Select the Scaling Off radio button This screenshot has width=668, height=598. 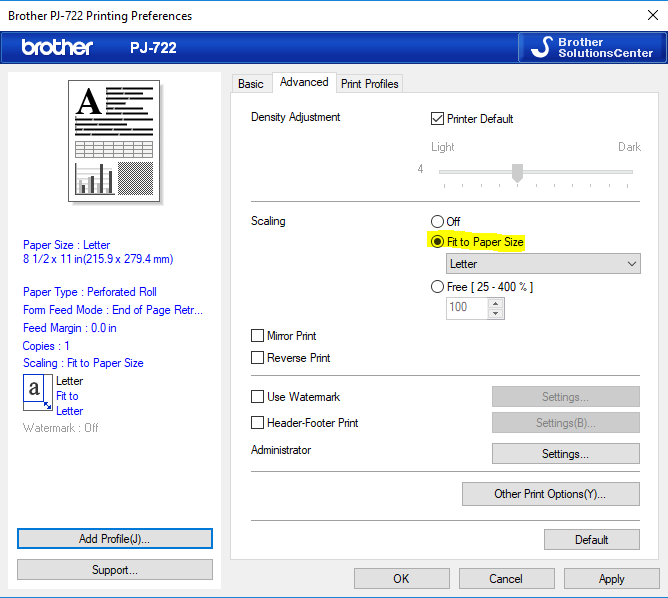[437, 221]
